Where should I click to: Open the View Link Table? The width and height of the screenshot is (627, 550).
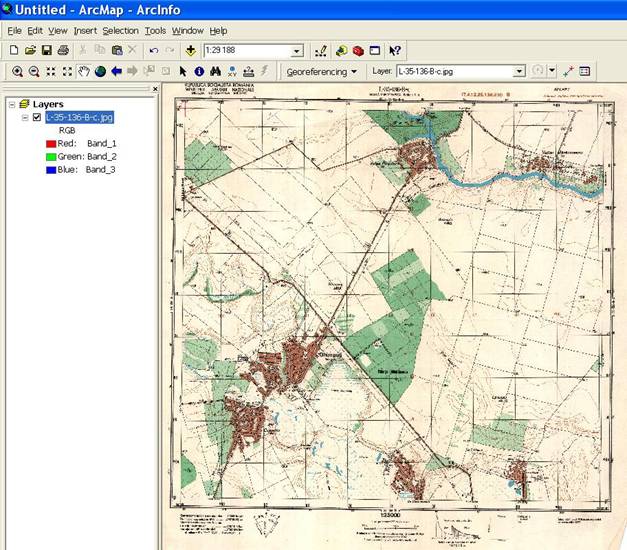(585, 72)
